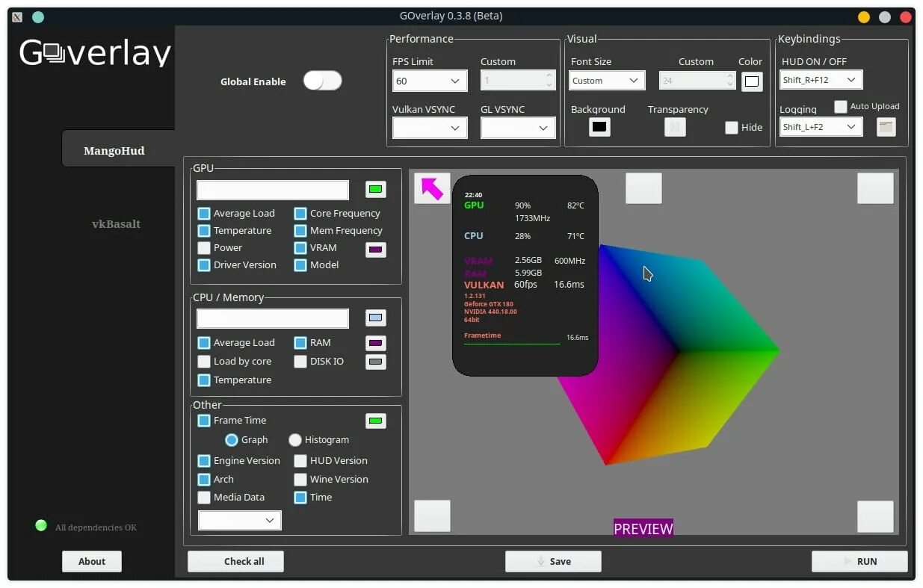Image resolution: width=923 pixels, height=588 pixels.
Task: Open the RAM purple color swatch
Action: (376, 343)
